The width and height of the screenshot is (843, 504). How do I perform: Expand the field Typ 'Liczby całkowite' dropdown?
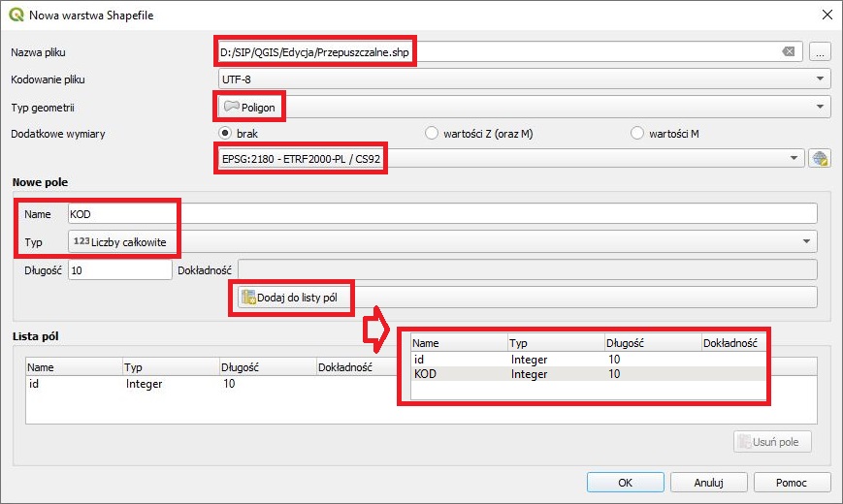441,241
